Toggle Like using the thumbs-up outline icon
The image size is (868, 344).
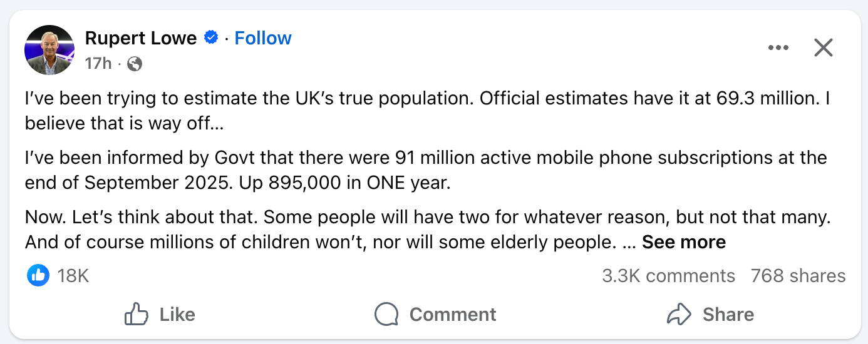coord(137,314)
